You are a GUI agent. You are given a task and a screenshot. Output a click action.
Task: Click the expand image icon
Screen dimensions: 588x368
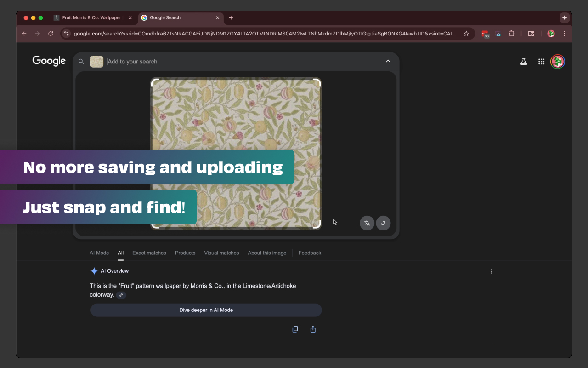pos(383,223)
